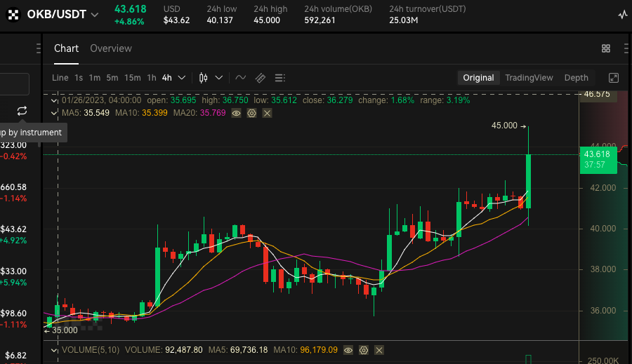Select the 4h timeframe

coord(167,78)
